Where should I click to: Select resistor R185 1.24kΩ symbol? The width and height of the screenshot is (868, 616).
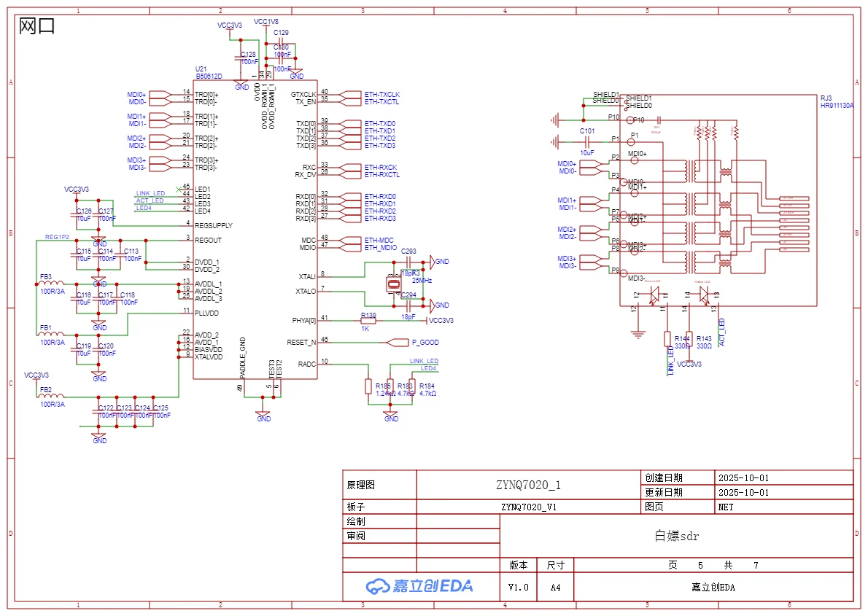tap(368, 386)
